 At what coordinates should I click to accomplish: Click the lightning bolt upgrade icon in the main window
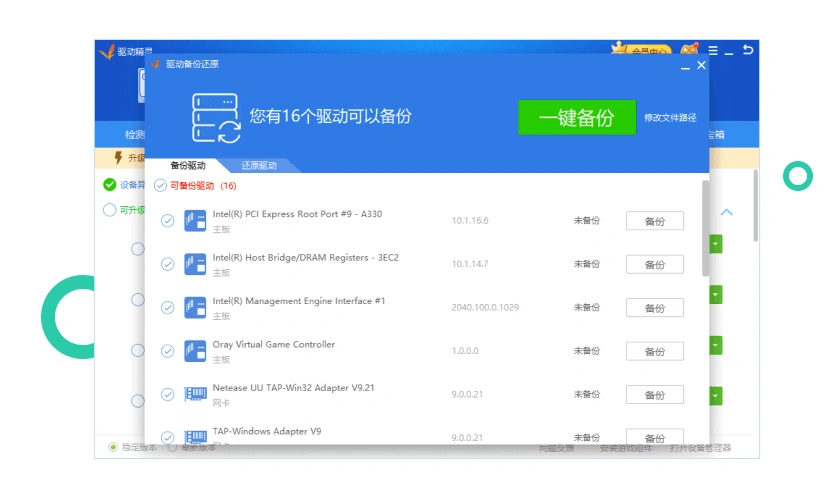(118, 157)
